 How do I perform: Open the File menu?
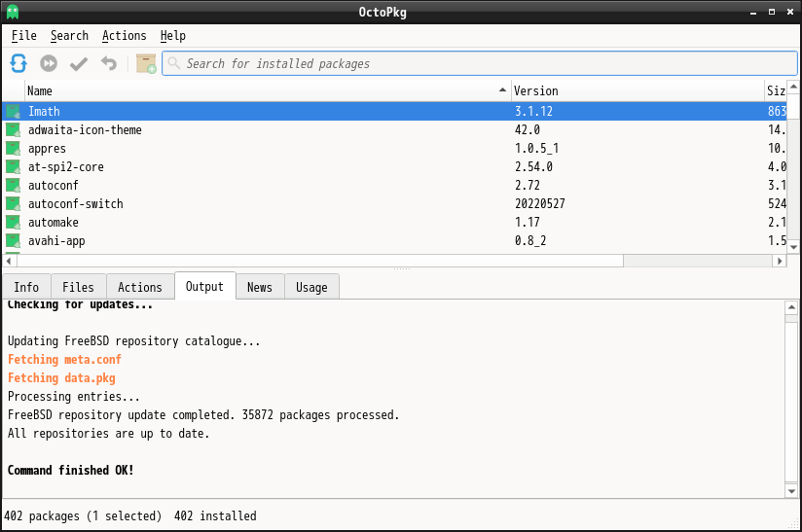coord(24,36)
